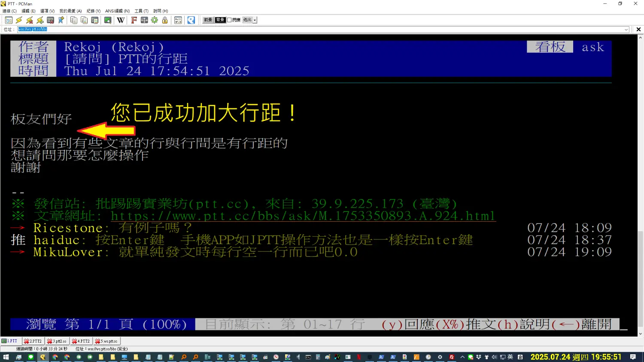The width and height of the screenshot is (644, 362).
Task: Open the notification center icon
Action: (x=633, y=357)
